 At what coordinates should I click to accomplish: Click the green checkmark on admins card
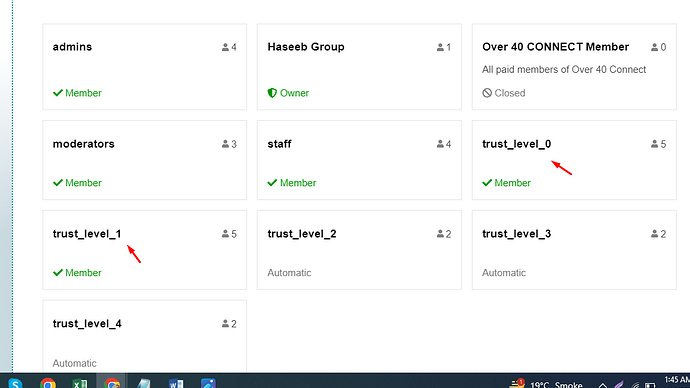click(x=58, y=93)
